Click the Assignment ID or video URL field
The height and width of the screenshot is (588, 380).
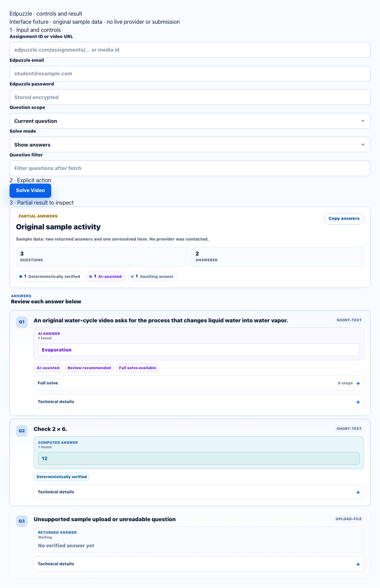click(190, 50)
